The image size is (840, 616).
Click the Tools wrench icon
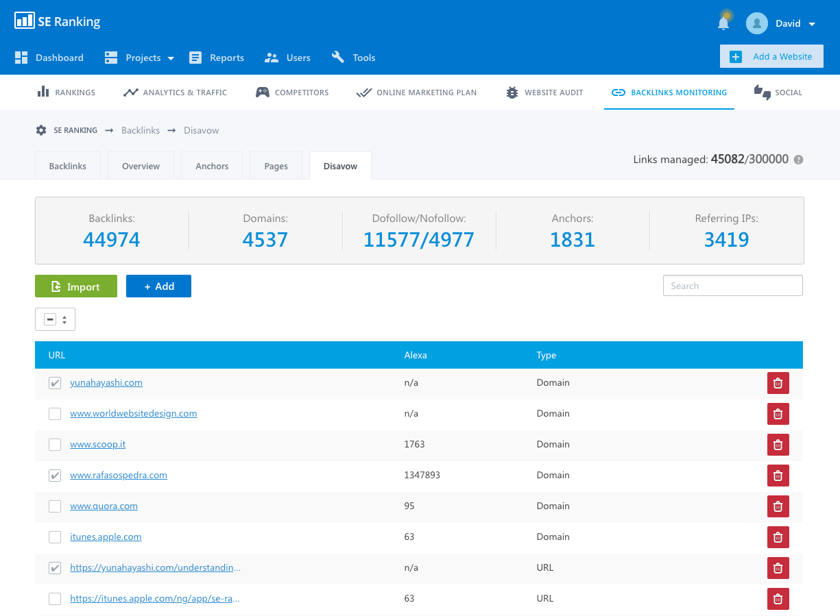(x=338, y=58)
